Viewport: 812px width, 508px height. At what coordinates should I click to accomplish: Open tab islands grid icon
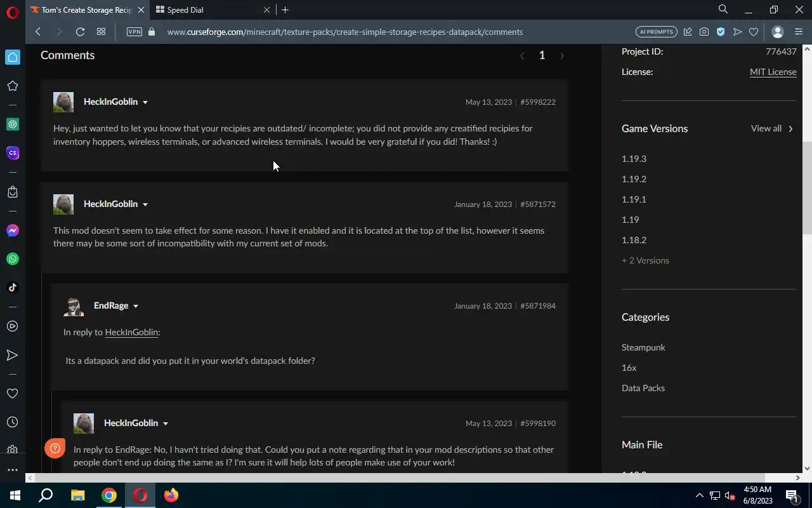101,32
